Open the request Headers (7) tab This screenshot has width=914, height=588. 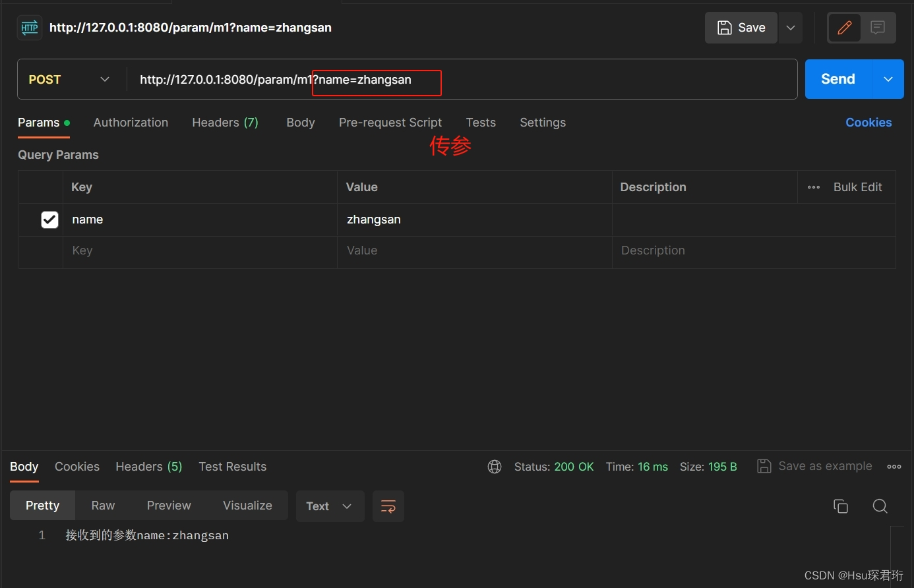[225, 123]
